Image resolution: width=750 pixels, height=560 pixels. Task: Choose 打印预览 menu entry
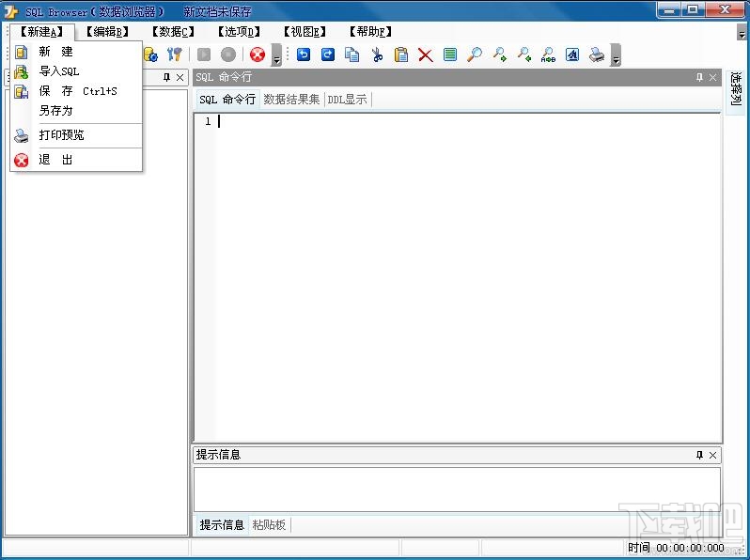coord(76,135)
